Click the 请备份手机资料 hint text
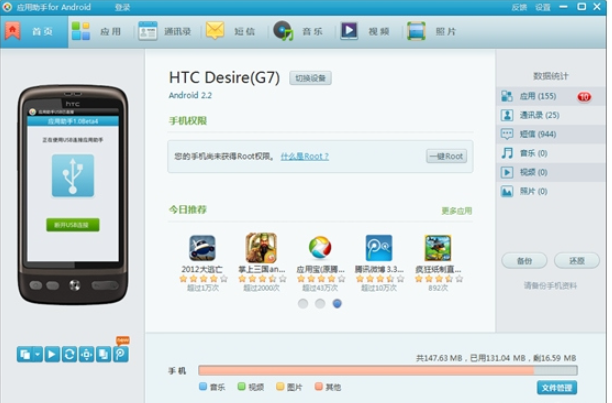The image size is (612, 403). [x=550, y=286]
